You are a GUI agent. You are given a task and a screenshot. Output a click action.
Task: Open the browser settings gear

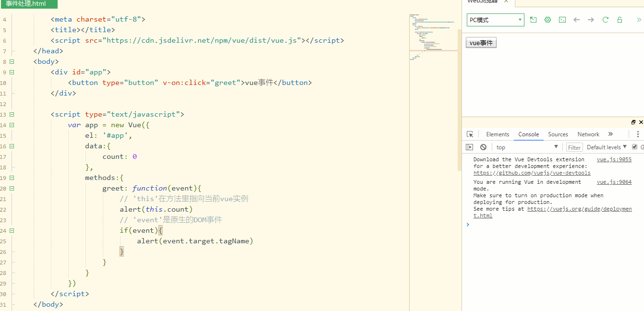click(547, 20)
